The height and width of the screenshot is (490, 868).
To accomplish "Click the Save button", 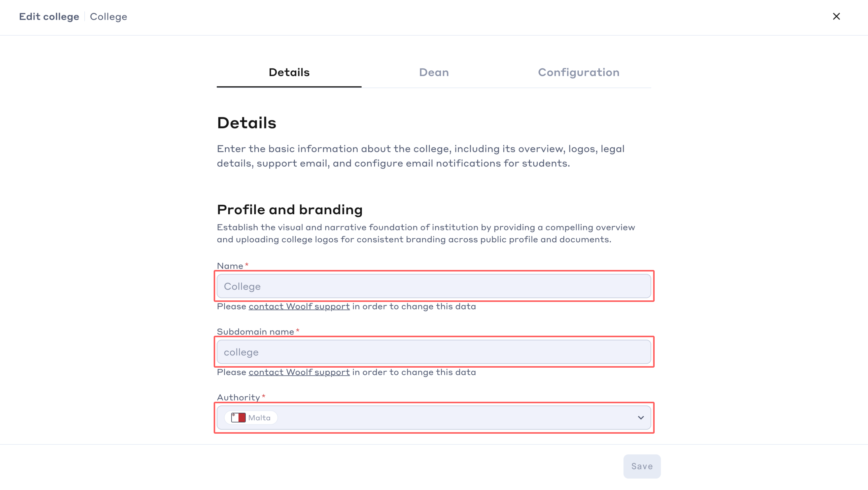I will point(642,466).
